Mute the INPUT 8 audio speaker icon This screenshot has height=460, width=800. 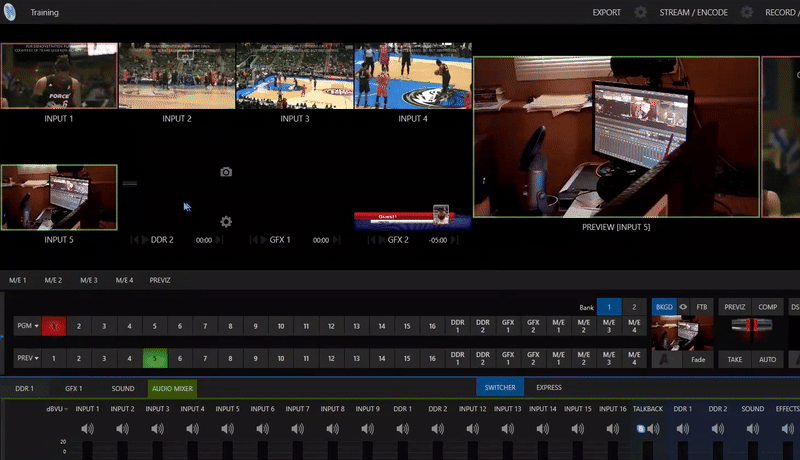coord(333,429)
